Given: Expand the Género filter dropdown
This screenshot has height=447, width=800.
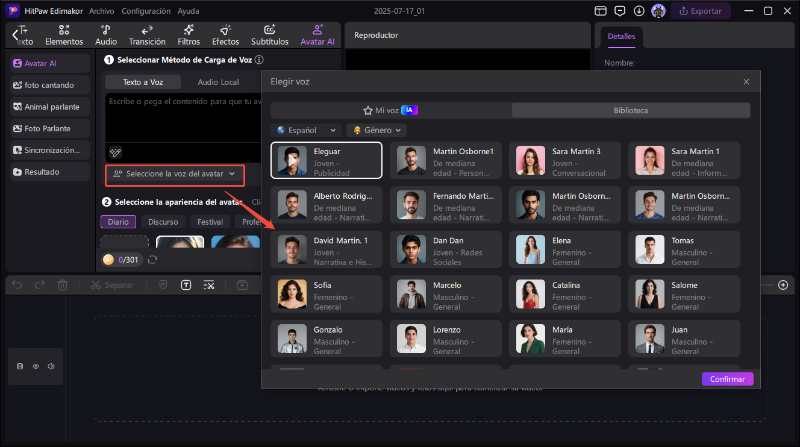Looking at the screenshot, I should 376,130.
